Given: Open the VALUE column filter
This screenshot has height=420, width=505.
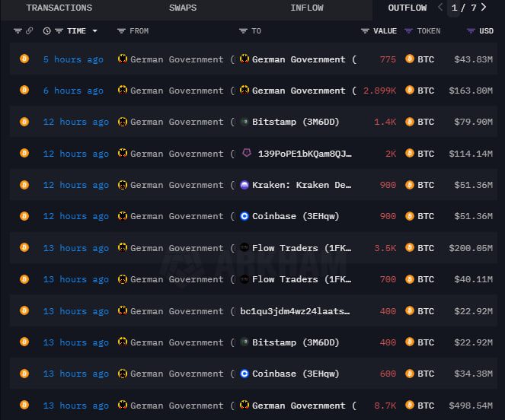Looking at the screenshot, I should coord(365,31).
